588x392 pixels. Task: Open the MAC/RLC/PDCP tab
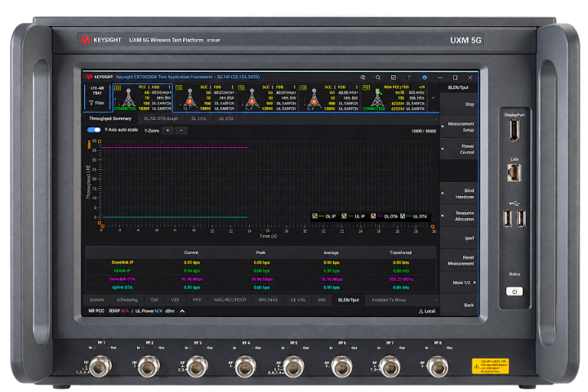(x=229, y=300)
